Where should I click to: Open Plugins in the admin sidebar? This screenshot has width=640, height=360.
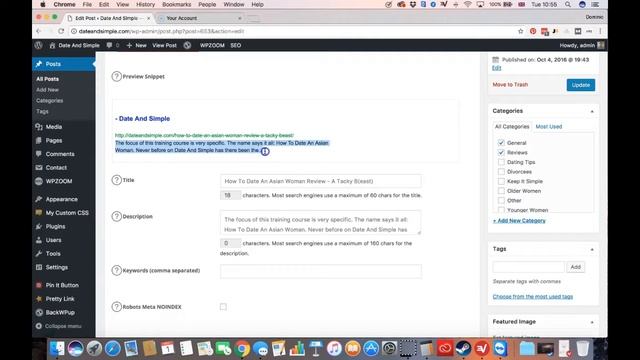point(55,227)
